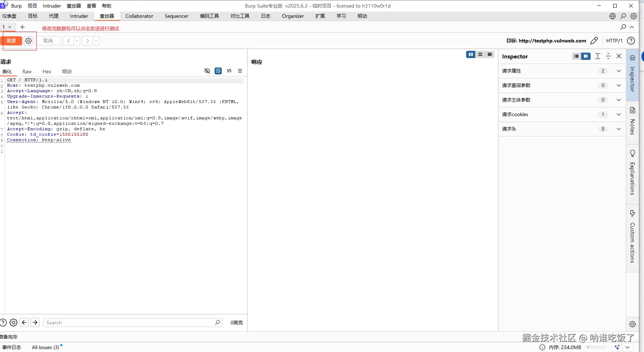Image resolution: width=644 pixels, height=352 pixels.
Task: Toggle the HTTP/1 protocol selector
Action: (x=614, y=41)
